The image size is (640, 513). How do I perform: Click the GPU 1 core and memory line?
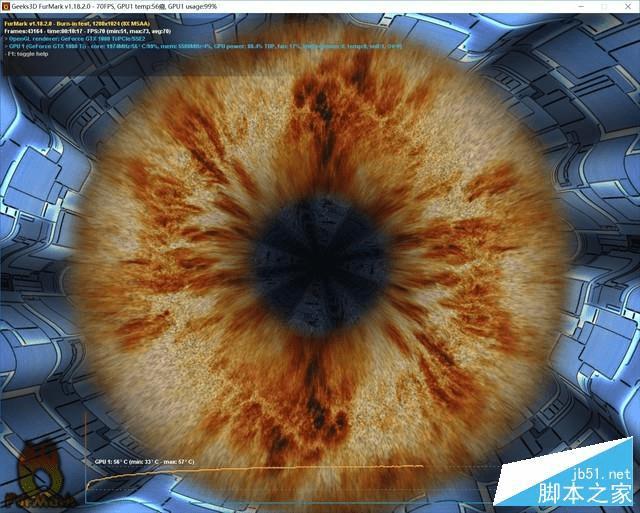pos(205,46)
